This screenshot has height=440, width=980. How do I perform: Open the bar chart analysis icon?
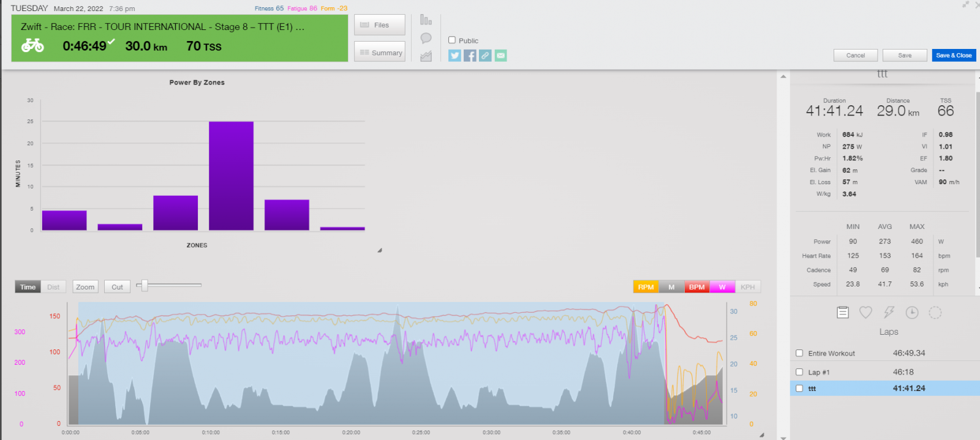[426, 20]
